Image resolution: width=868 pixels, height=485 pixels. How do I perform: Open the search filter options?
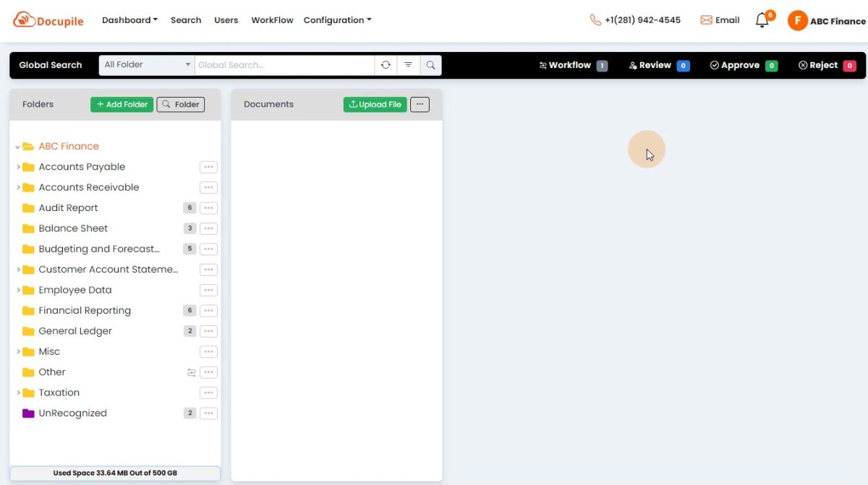(x=408, y=64)
